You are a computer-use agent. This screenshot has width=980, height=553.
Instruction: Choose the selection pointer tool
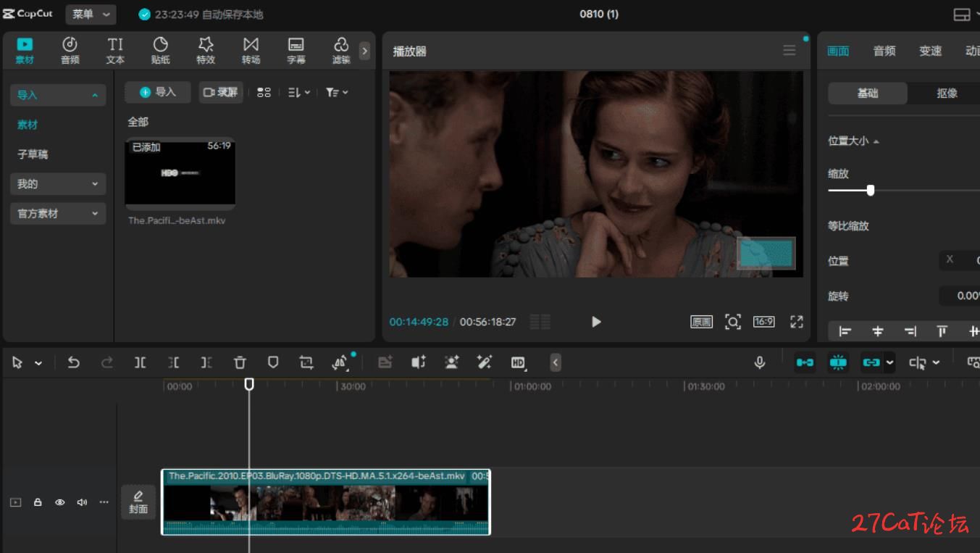pos(17,362)
